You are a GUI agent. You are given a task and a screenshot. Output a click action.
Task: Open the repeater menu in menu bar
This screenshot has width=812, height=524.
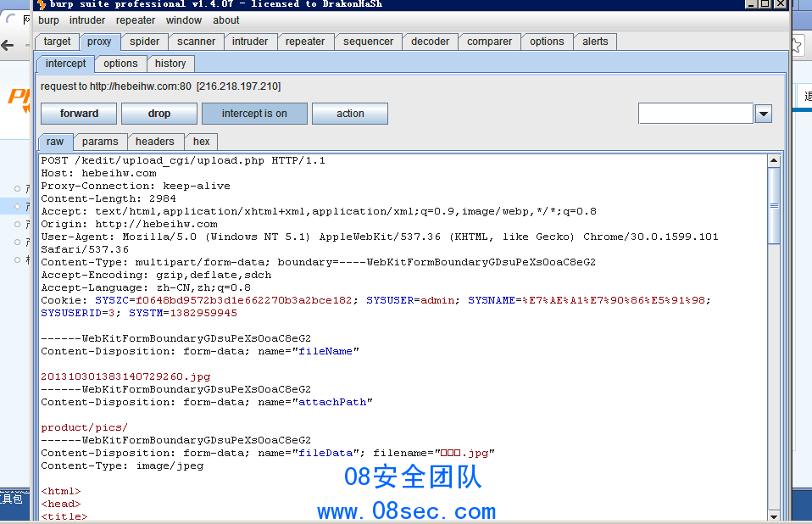click(x=135, y=20)
